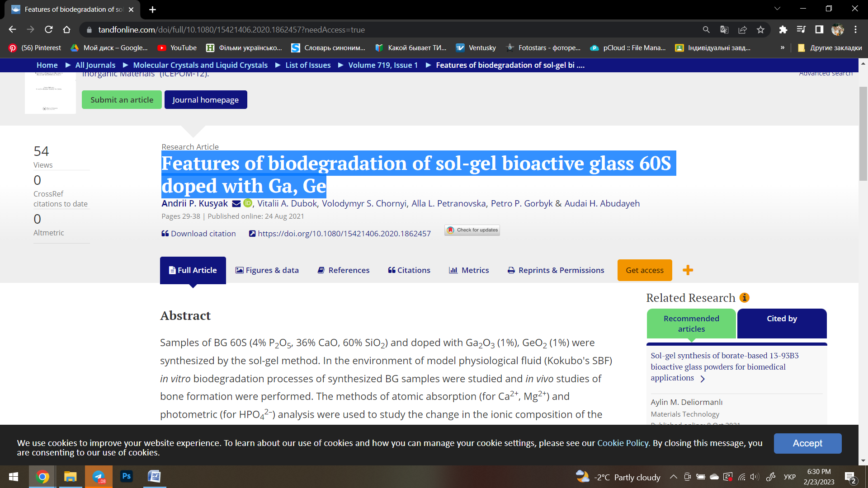Viewport: 868px width, 488px height.
Task: Show hidden system tray icons
Action: [x=674, y=477]
